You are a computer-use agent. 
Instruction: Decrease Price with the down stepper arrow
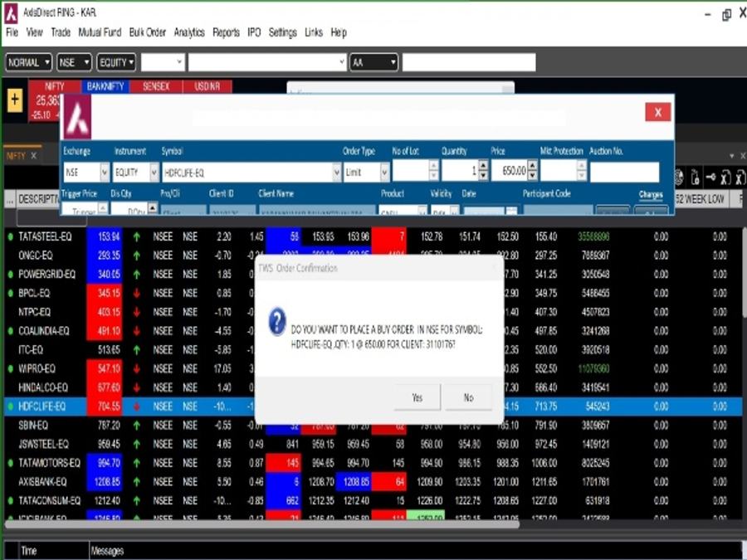pyautogui.click(x=533, y=176)
